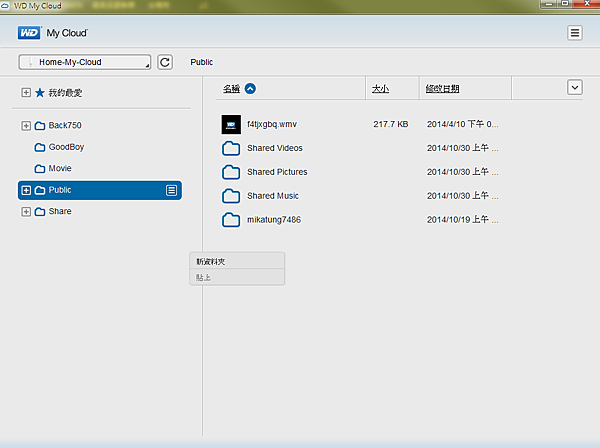Select Share in folder tree
The height and width of the screenshot is (448, 600).
[60, 211]
